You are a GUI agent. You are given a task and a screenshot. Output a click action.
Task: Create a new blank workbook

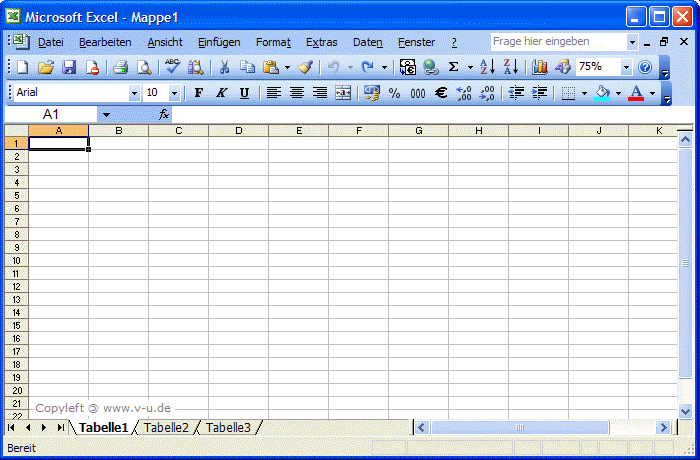click(22, 67)
